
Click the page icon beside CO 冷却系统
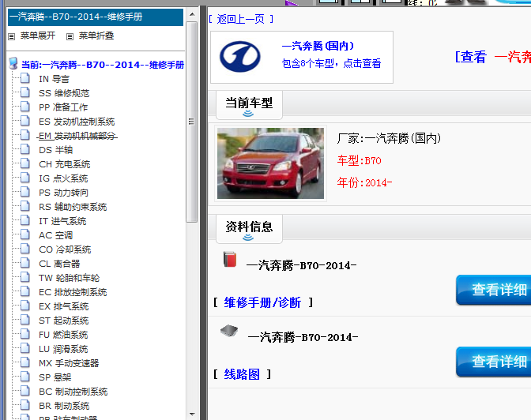click(x=25, y=249)
